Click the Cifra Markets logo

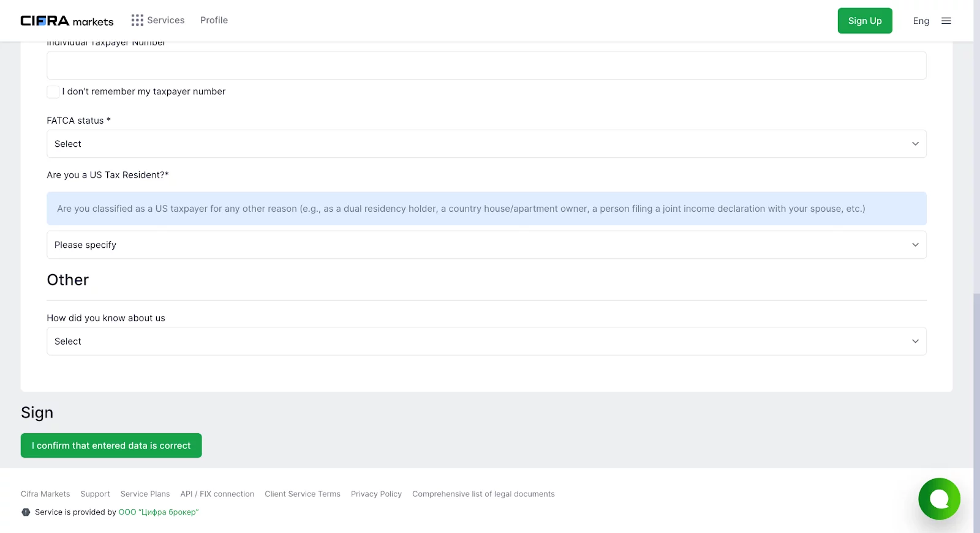click(67, 21)
